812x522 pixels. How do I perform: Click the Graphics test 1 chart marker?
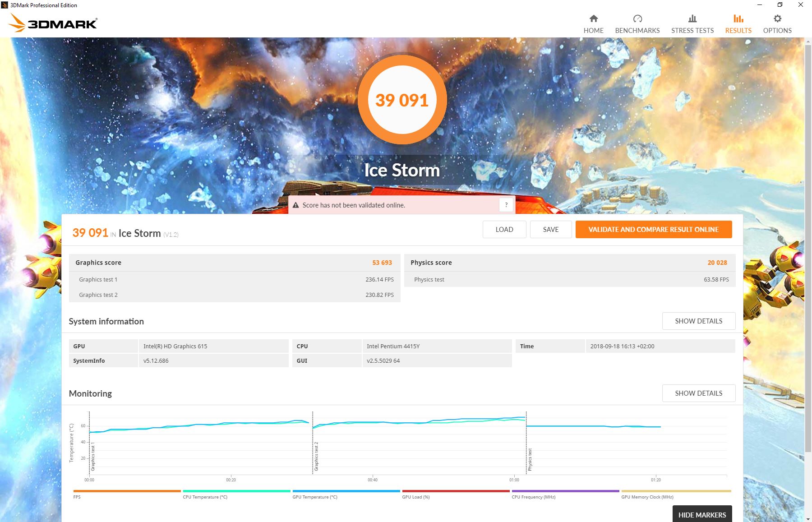[x=93, y=456]
